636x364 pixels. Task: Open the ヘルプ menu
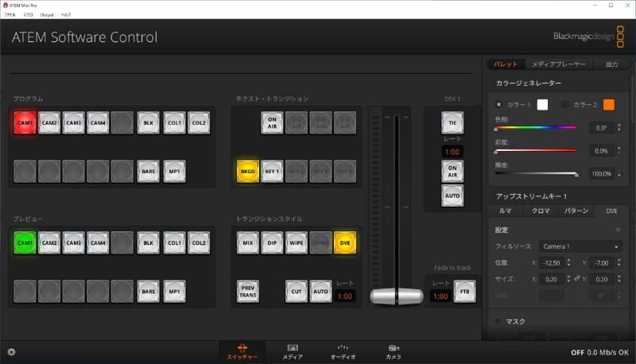pyautogui.click(x=66, y=14)
